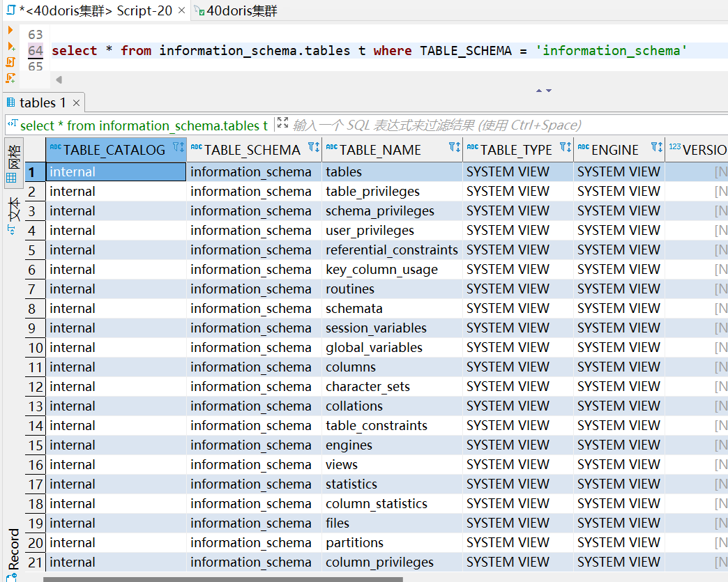Click the SQL query icon in filter bar
The height and width of the screenshot is (582, 728).
point(13,125)
